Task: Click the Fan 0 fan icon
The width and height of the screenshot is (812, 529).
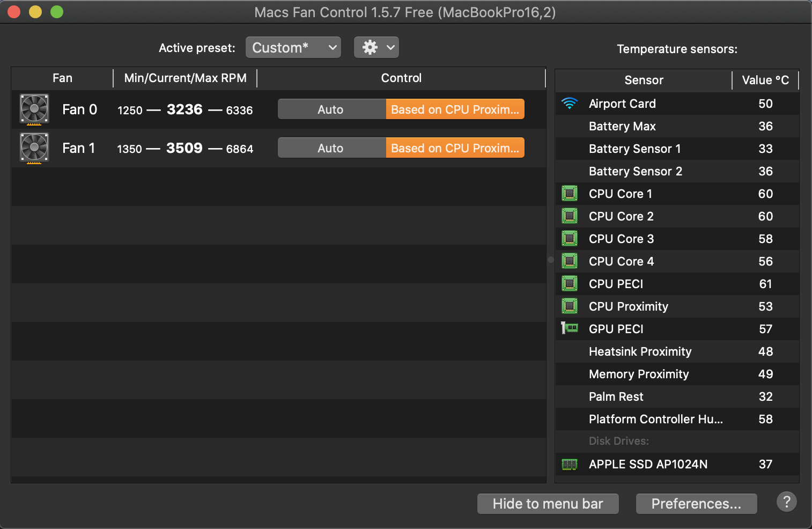Action: coord(34,109)
